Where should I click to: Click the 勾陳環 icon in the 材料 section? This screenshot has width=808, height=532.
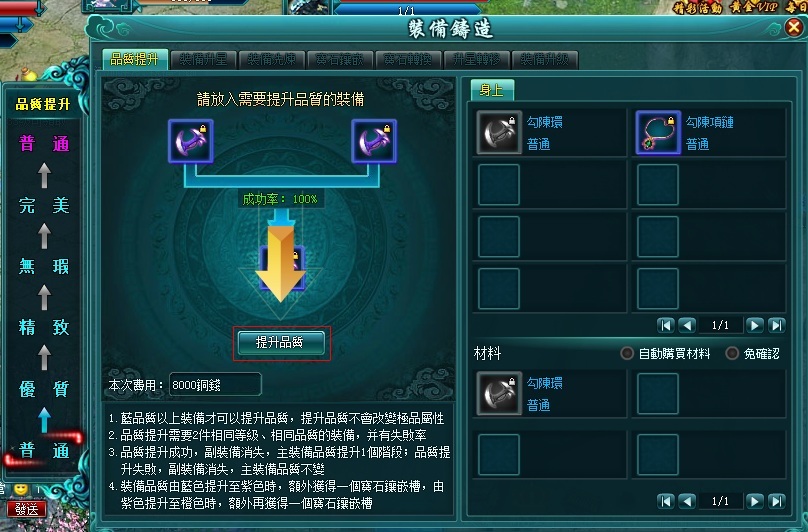(x=498, y=394)
